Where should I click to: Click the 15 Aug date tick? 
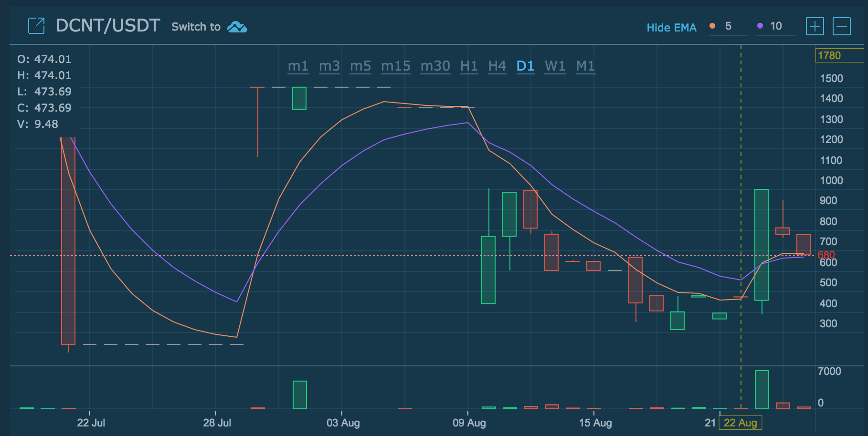click(595, 423)
